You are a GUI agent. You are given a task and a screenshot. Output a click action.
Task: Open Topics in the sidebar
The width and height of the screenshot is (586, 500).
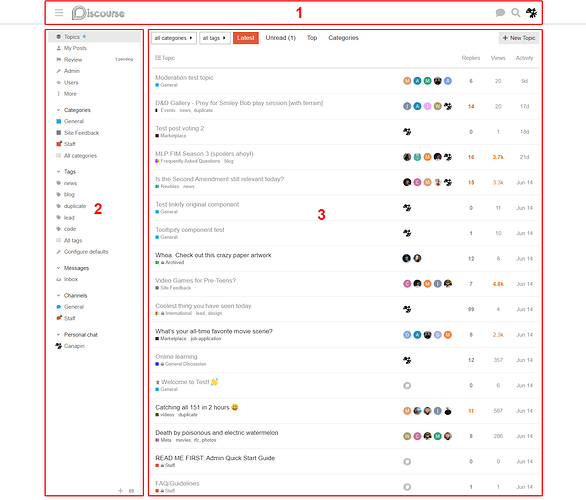pyautogui.click(x=94, y=37)
